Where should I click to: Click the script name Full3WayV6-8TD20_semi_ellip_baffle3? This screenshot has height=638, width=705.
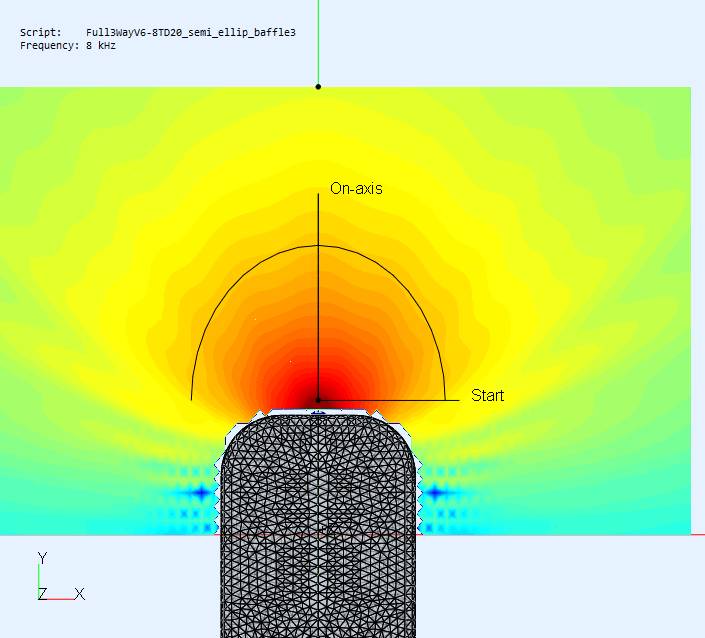(191, 33)
